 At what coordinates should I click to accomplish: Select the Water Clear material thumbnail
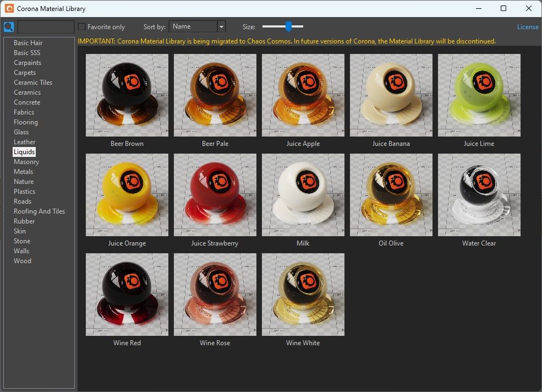pos(479,195)
